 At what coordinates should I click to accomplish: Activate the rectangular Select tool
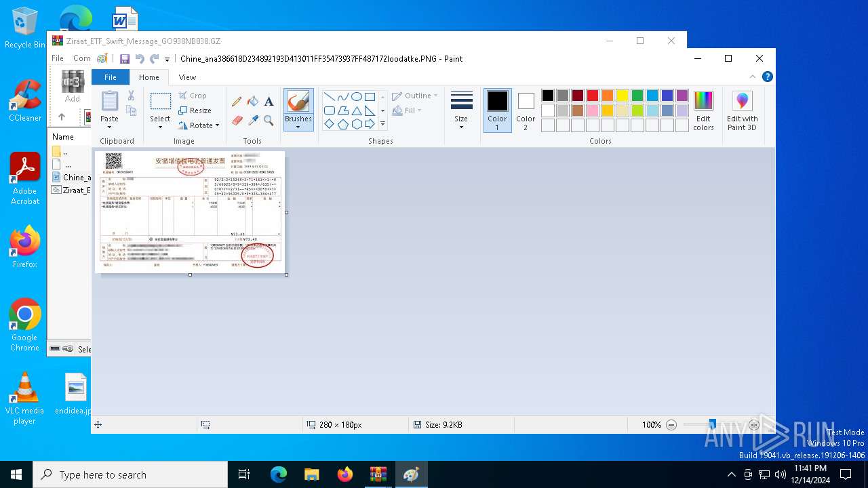(x=161, y=101)
